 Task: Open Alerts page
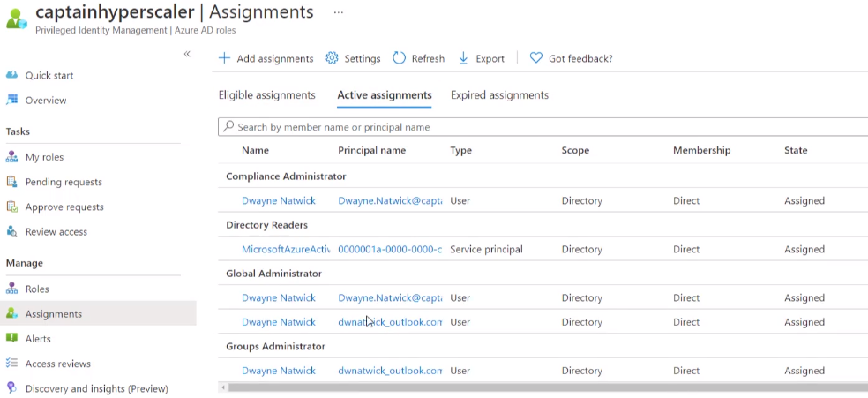[38, 339]
